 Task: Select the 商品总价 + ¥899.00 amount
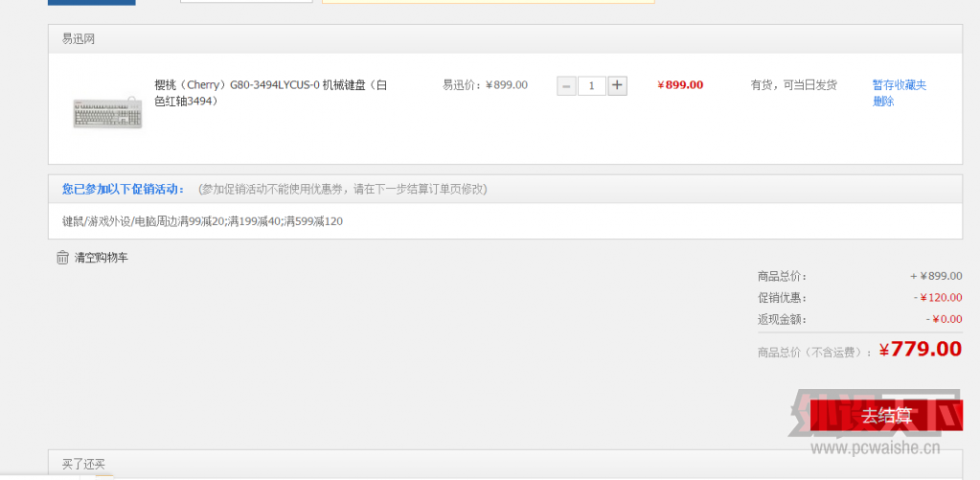(936, 276)
